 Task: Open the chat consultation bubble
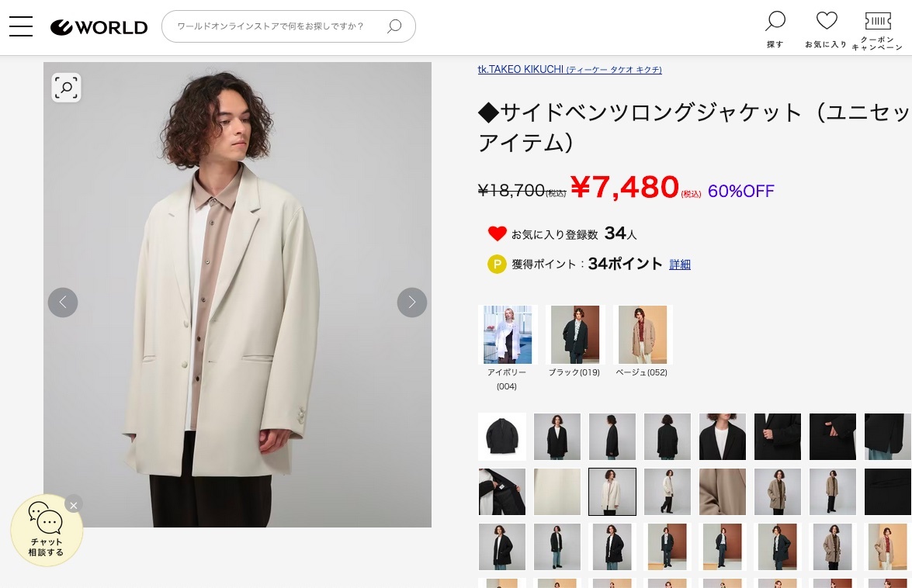(x=47, y=531)
